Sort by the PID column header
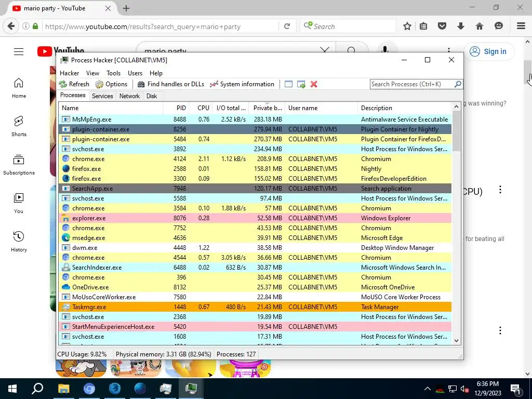The width and height of the screenshot is (532, 399). pos(176,108)
